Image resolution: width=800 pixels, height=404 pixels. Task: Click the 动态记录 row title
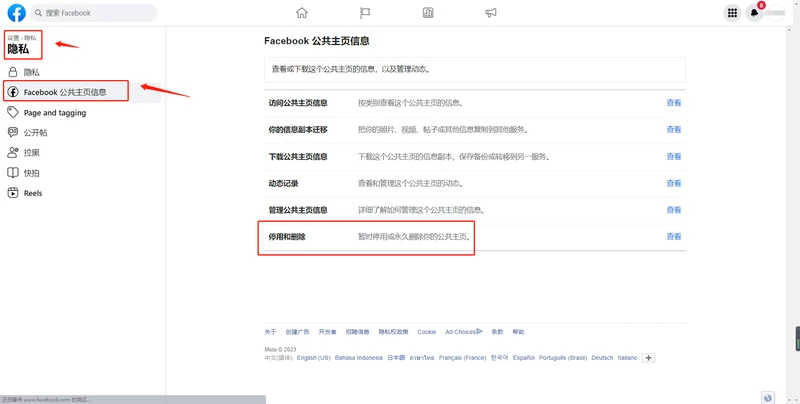tap(283, 183)
